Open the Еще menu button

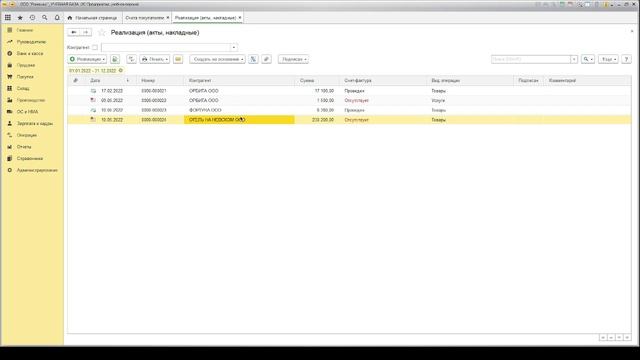609,59
